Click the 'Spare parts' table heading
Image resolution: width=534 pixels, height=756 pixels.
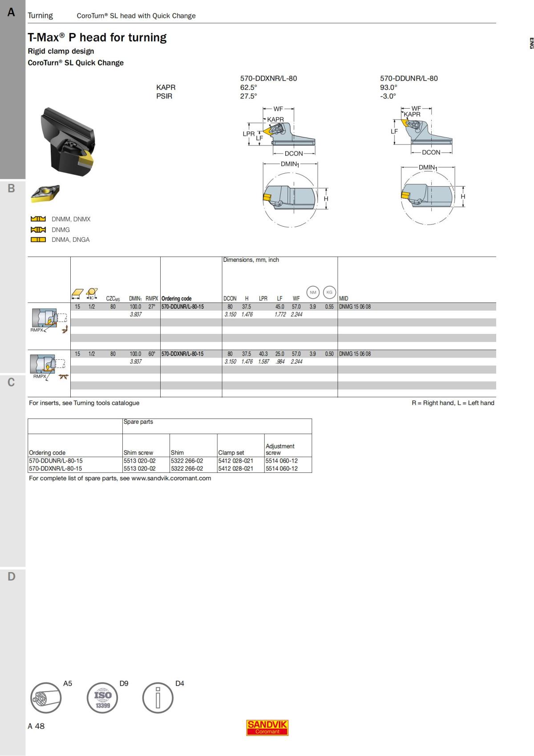pyautogui.click(x=138, y=422)
